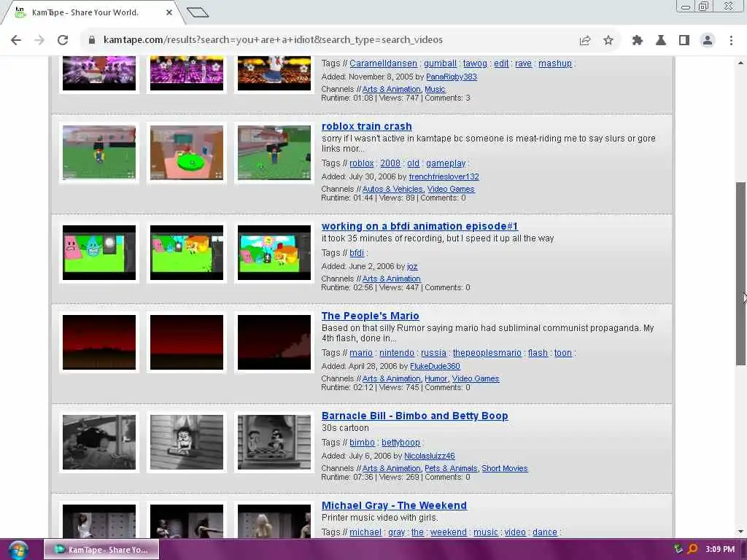Viewport: 747px width, 560px height.
Task: Click the bfdi tag
Action: click(x=357, y=253)
